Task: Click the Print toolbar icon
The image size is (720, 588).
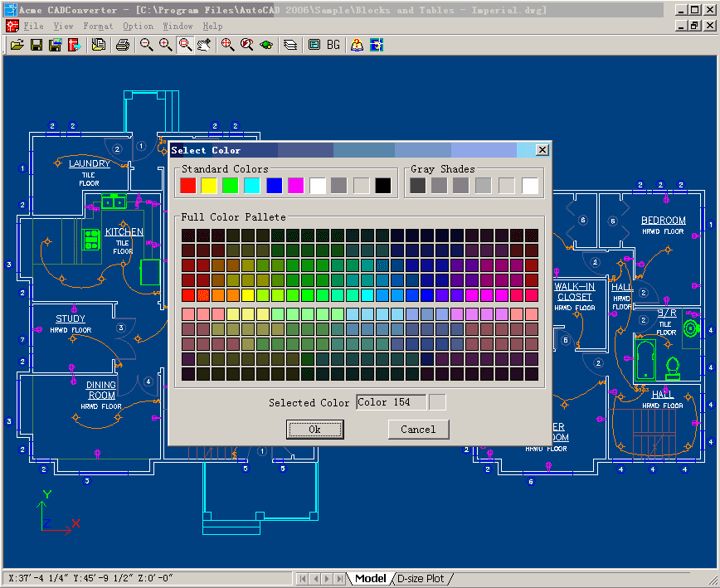Action: [123, 44]
